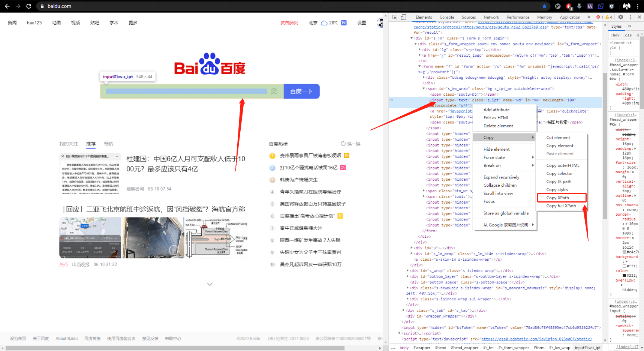
Task: Activate the inspect element picker icon
Action: 394,17
